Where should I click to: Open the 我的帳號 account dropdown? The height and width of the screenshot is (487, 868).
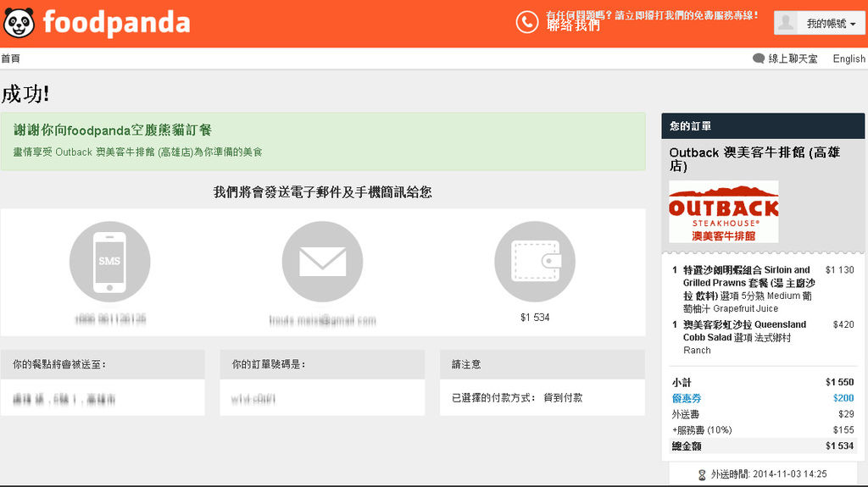[820, 23]
